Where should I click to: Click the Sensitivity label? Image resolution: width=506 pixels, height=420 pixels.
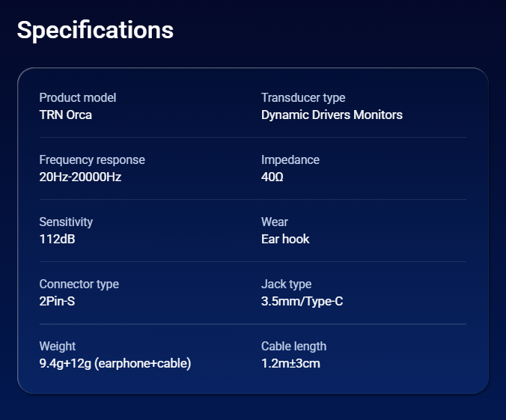tap(66, 222)
